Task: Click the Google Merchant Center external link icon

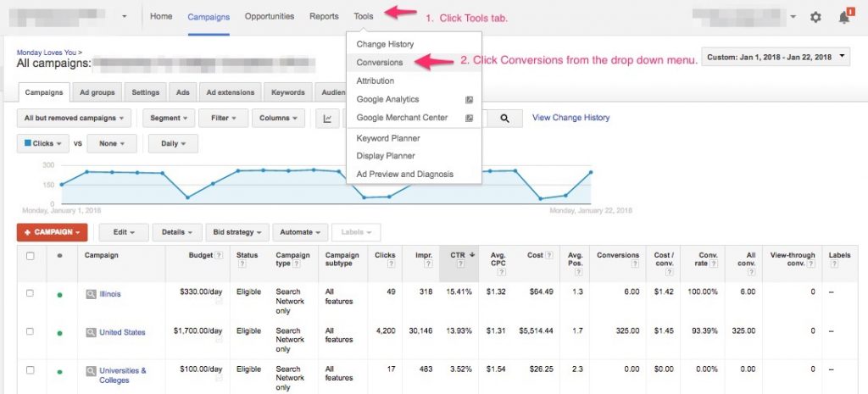Action: tap(469, 118)
